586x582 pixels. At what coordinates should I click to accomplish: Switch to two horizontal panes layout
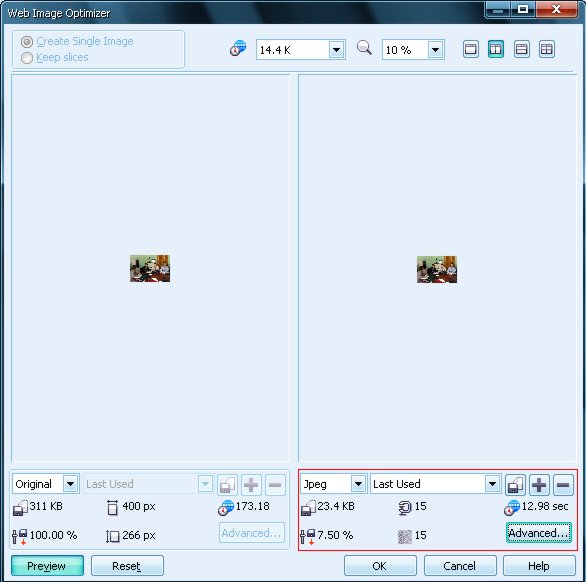[521, 49]
